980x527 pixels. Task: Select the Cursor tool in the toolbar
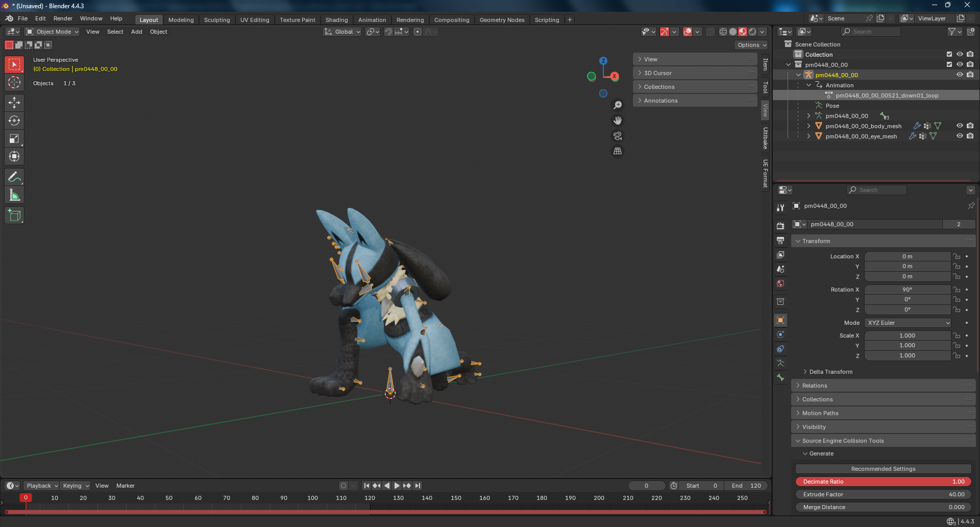14,82
